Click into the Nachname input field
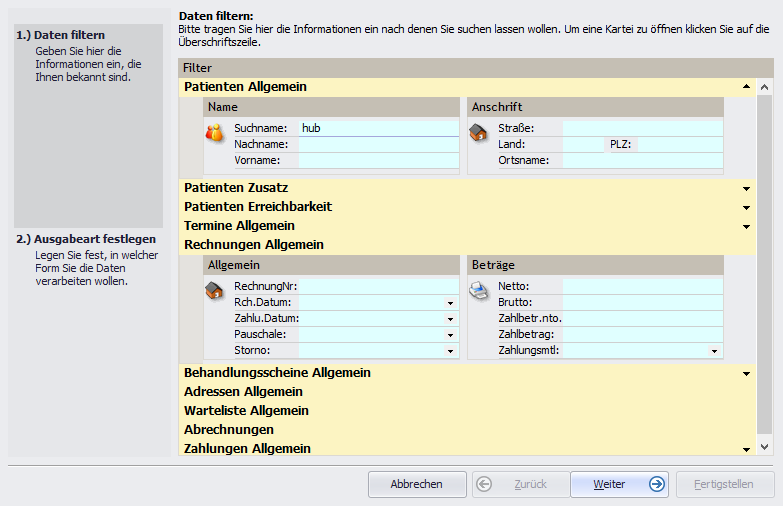783x506 pixels. [378, 144]
